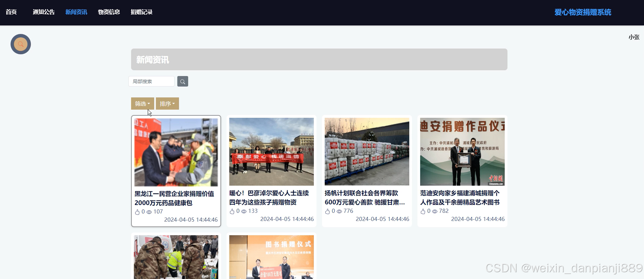Go to 首页 in the navigation bar

pyautogui.click(x=11, y=12)
